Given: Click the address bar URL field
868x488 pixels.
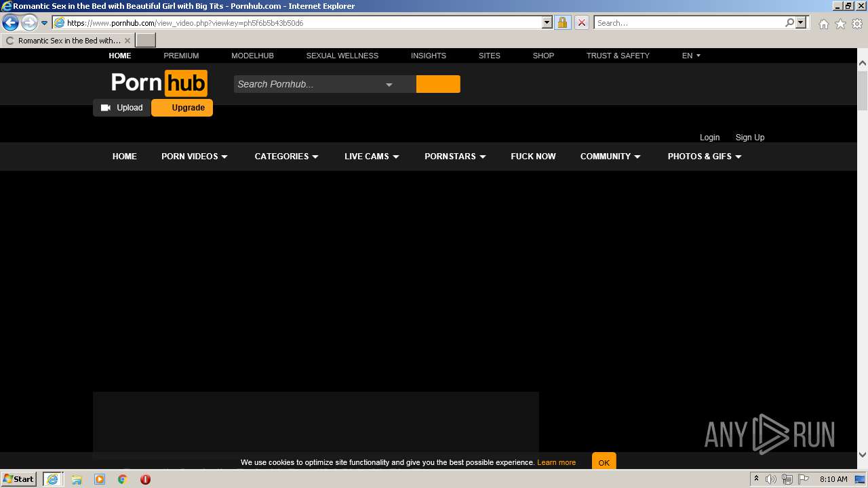Looking at the screenshot, I should point(296,23).
